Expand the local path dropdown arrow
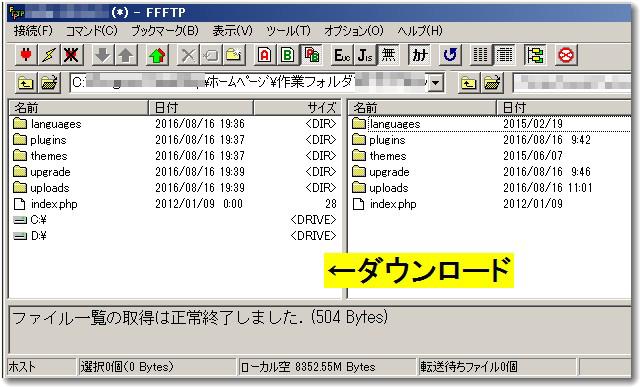 [436, 83]
